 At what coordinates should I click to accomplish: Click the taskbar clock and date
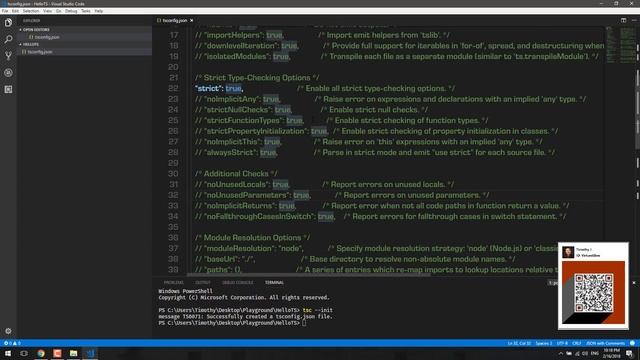(x=611, y=353)
